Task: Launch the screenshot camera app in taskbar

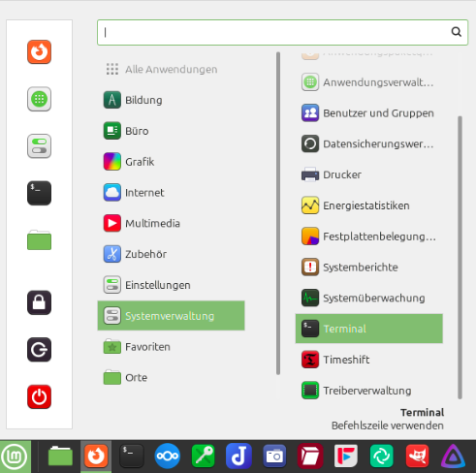Action: pos(274,456)
